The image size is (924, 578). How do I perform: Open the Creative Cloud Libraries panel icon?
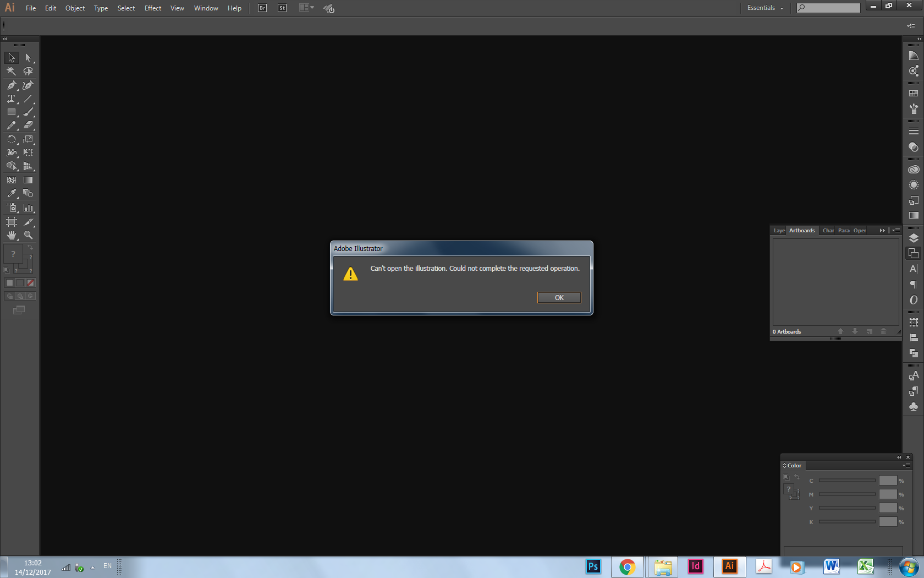point(914,170)
